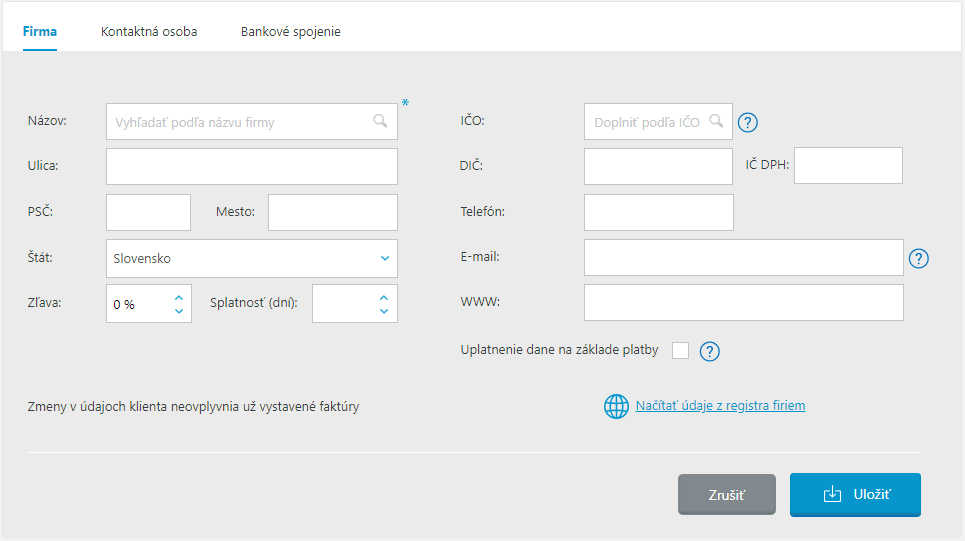Open help icon next to E-mail field
The image size is (965, 541).
pyautogui.click(x=919, y=258)
